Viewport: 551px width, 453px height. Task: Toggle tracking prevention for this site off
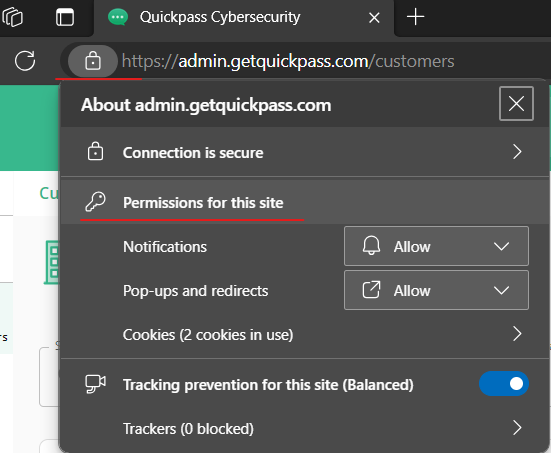(x=504, y=384)
